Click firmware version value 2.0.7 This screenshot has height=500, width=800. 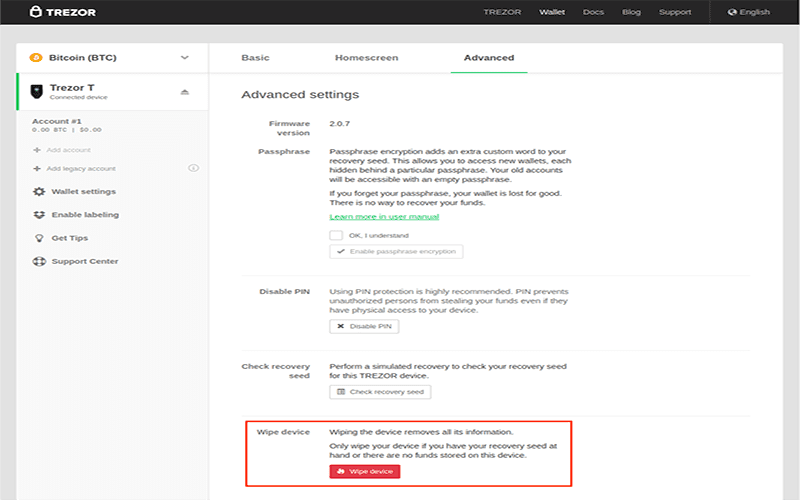click(x=340, y=123)
